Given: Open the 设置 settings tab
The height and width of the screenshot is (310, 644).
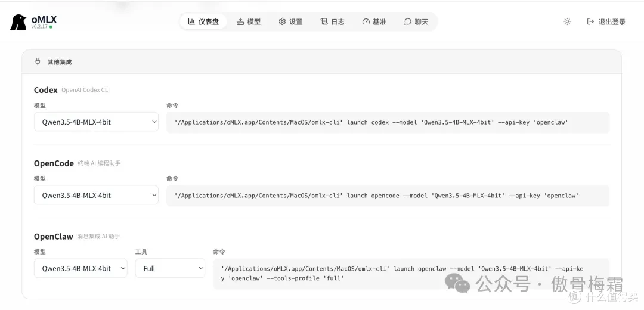Looking at the screenshot, I should [290, 22].
